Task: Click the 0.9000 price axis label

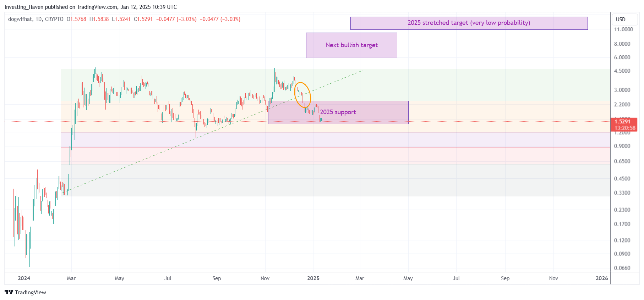Action: (622, 146)
